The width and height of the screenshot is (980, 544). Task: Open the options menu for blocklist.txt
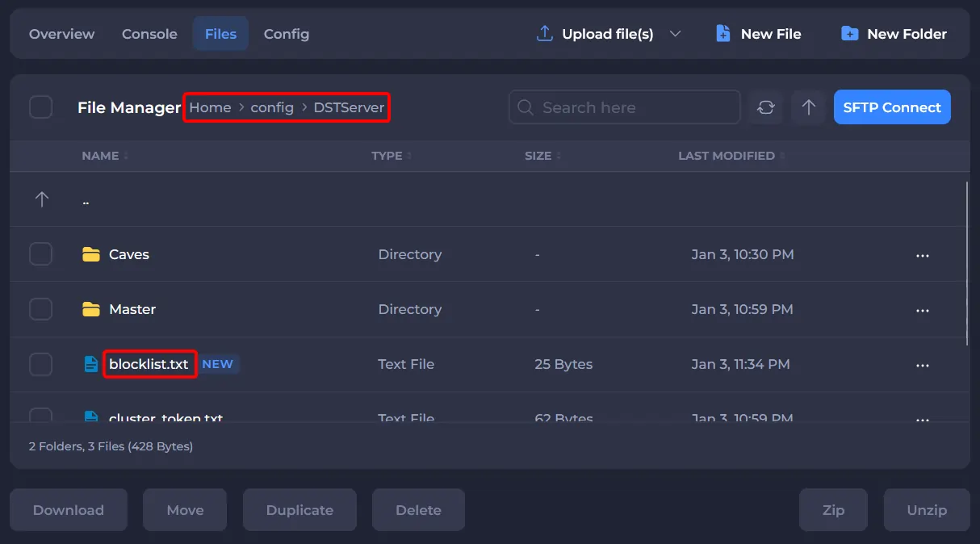[923, 365]
